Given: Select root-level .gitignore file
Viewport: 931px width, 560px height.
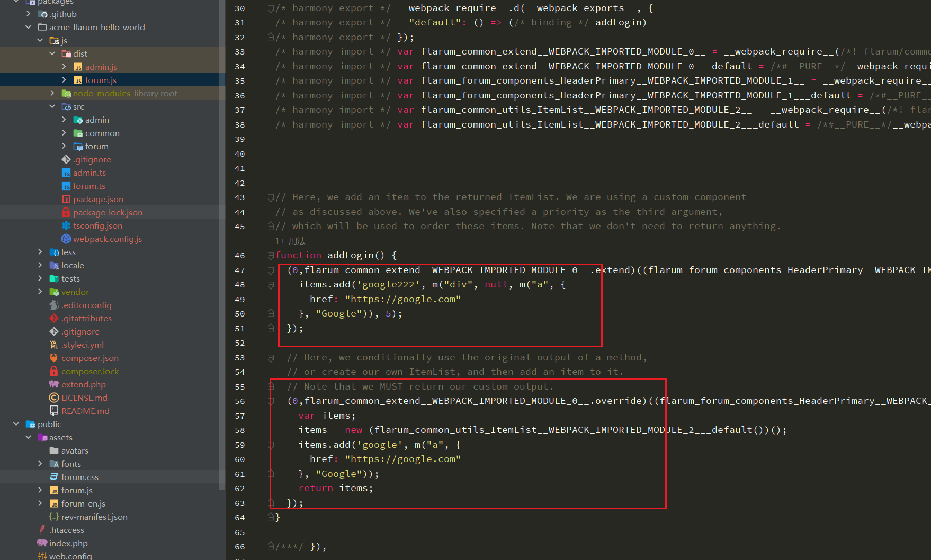Looking at the screenshot, I should (80, 331).
